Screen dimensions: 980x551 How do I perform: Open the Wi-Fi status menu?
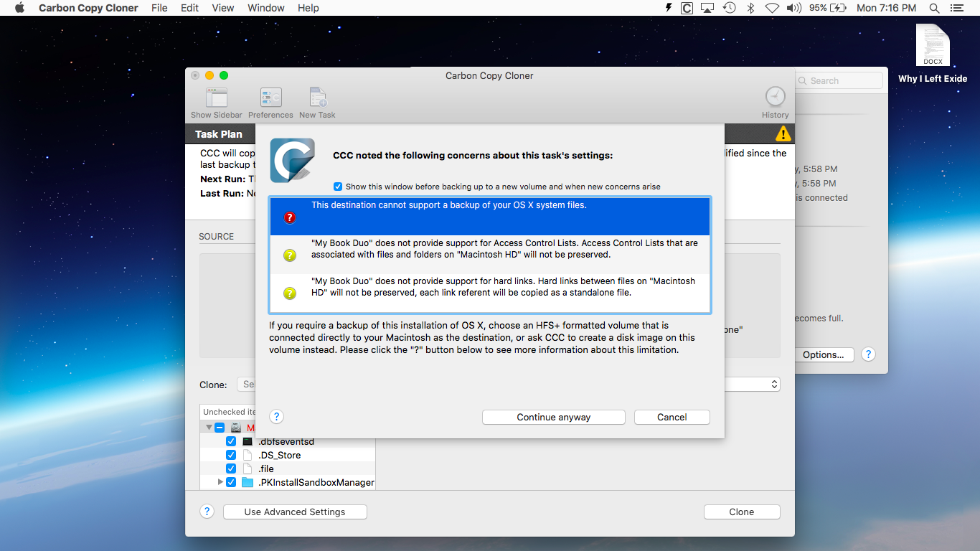click(772, 8)
